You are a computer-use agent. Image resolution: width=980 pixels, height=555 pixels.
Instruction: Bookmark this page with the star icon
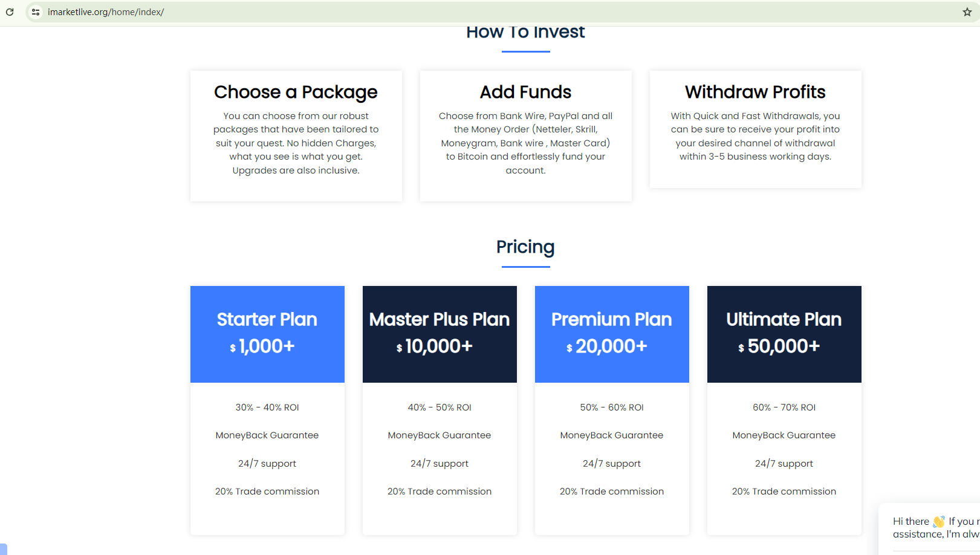click(x=967, y=12)
